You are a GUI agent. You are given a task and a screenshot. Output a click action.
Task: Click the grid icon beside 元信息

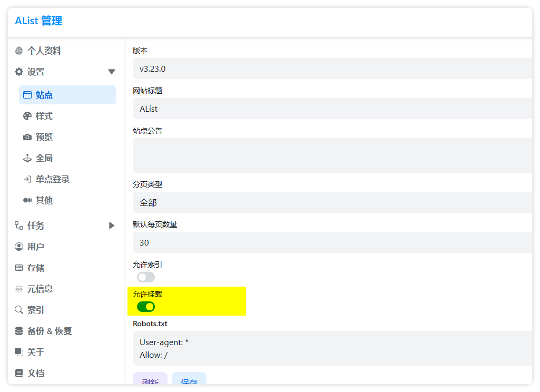point(19,289)
